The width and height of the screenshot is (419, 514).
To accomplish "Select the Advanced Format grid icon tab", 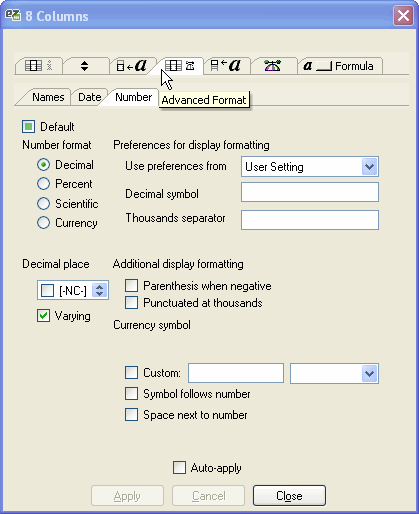I will pyautogui.click(x=179, y=66).
